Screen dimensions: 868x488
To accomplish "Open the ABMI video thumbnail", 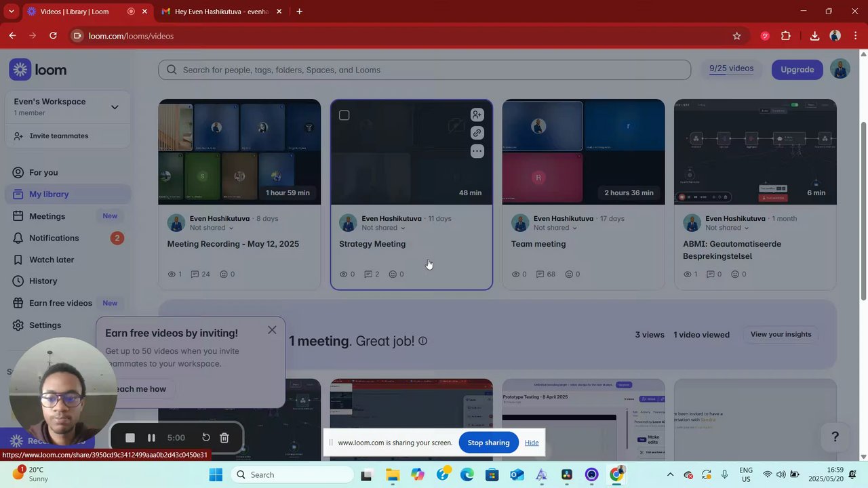I will tap(755, 152).
